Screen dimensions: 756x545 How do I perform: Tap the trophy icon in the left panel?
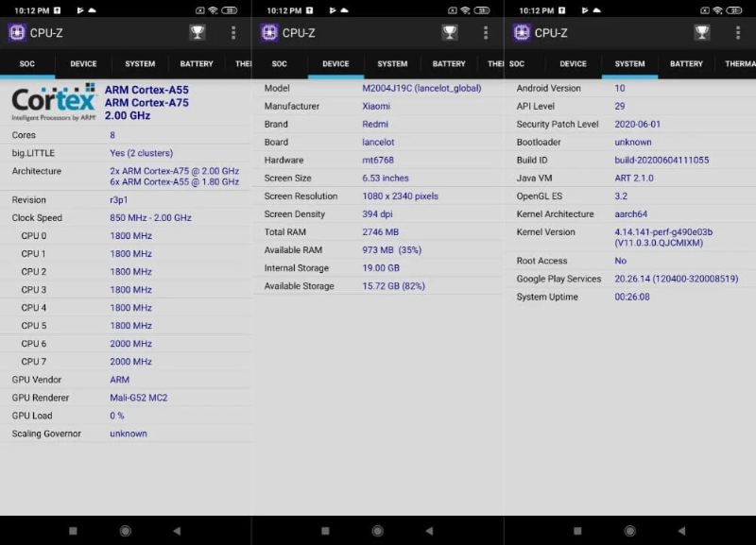198,33
